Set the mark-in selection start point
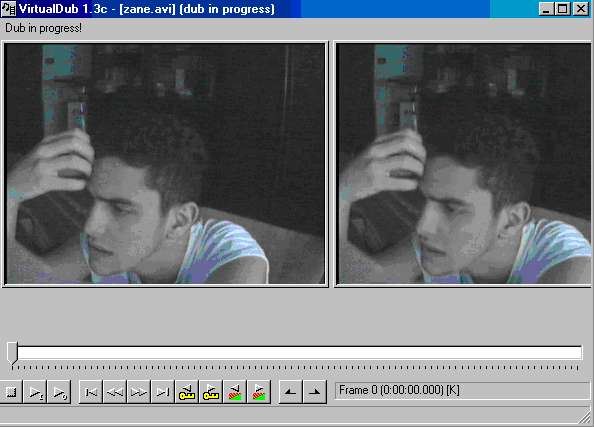Image resolution: width=594 pixels, height=427 pixels. point(291,392)
